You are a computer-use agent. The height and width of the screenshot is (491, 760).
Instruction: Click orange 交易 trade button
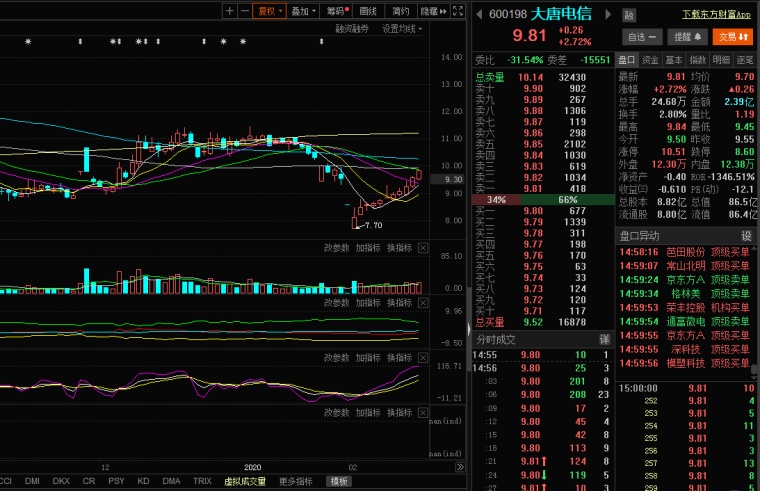coord(733,37)
